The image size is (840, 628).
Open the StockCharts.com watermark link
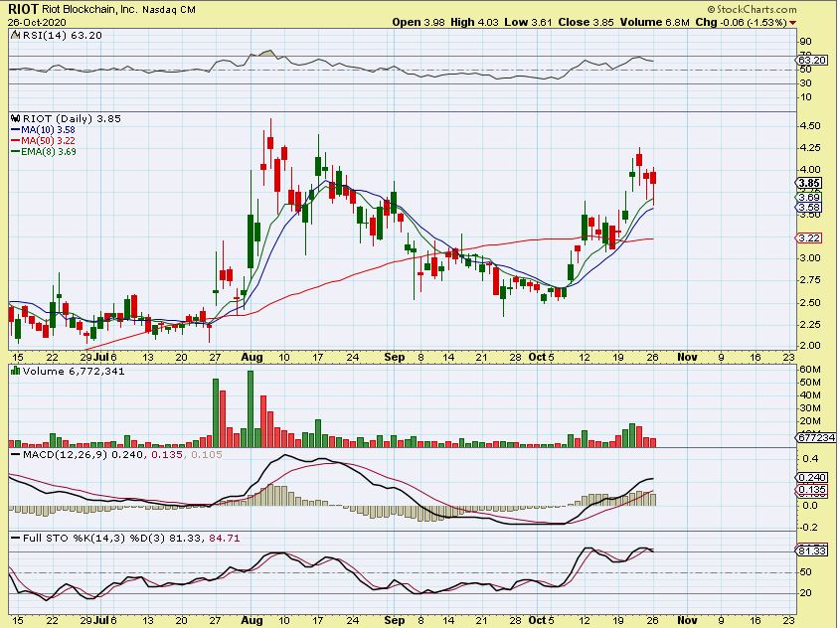coord(756,10)
